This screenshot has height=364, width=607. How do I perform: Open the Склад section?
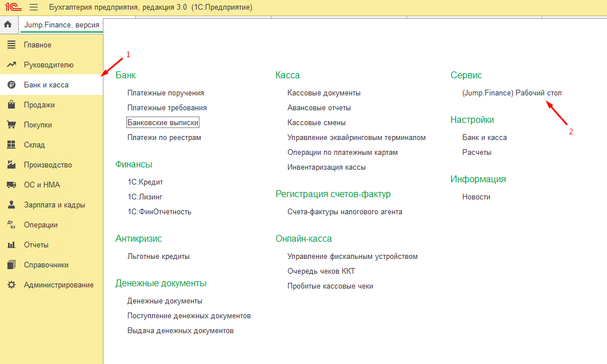[x=34, y=145]
